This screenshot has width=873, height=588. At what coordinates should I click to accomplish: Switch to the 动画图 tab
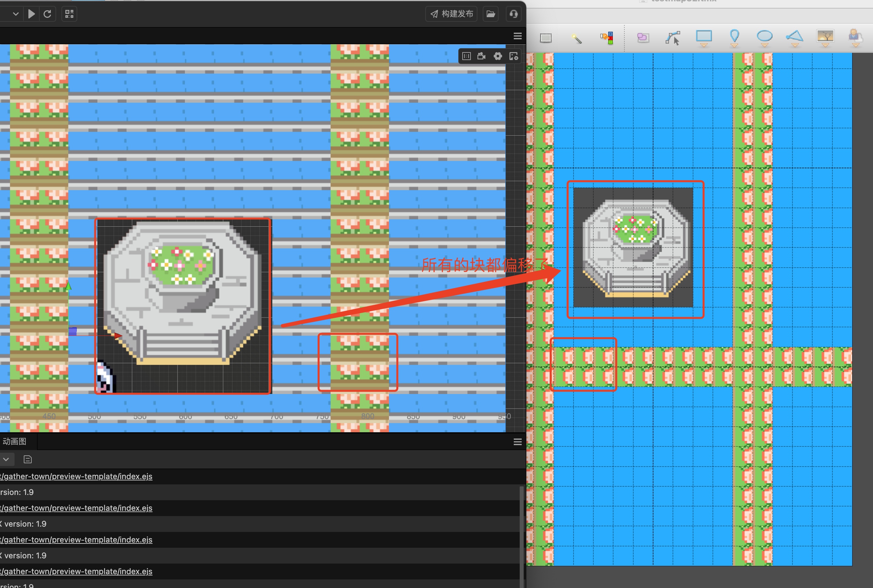coord(15,441)
